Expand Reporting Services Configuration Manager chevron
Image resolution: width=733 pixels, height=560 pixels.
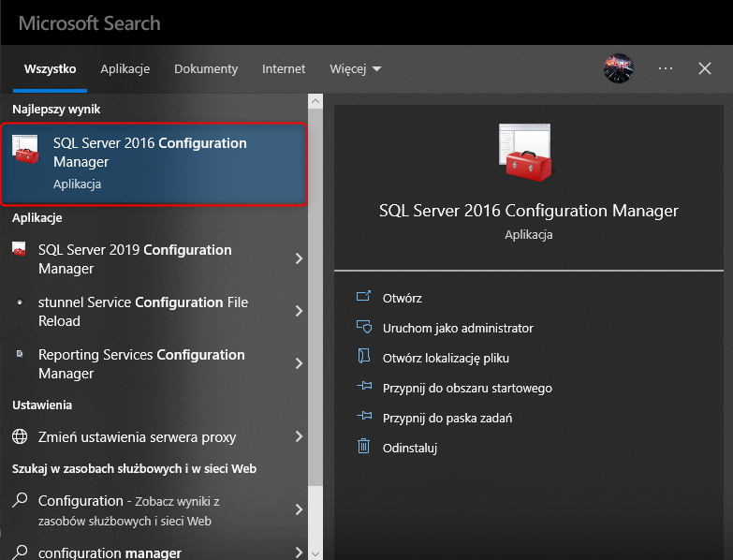pyautogui.click(x=300, y=363)
